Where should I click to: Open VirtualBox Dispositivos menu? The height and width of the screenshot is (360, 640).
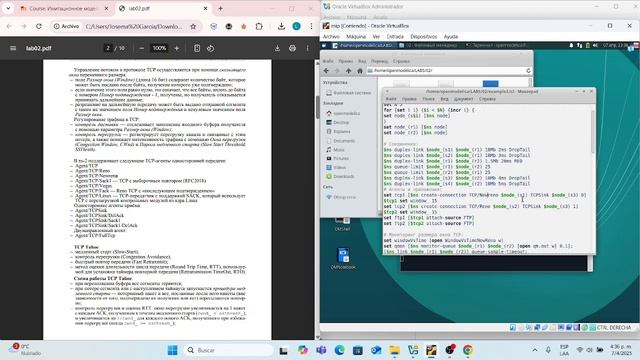pyautogui.click(x=424, y=36)
